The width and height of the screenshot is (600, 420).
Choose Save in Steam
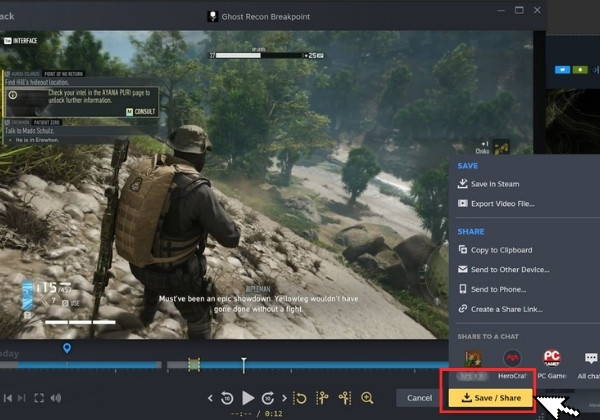[x=489, y=184]
